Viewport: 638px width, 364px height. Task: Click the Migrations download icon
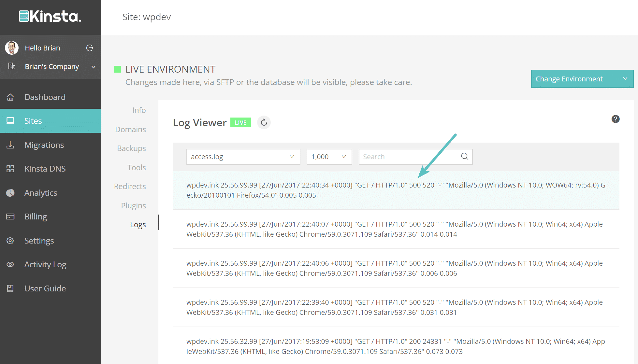click(10, 145)
